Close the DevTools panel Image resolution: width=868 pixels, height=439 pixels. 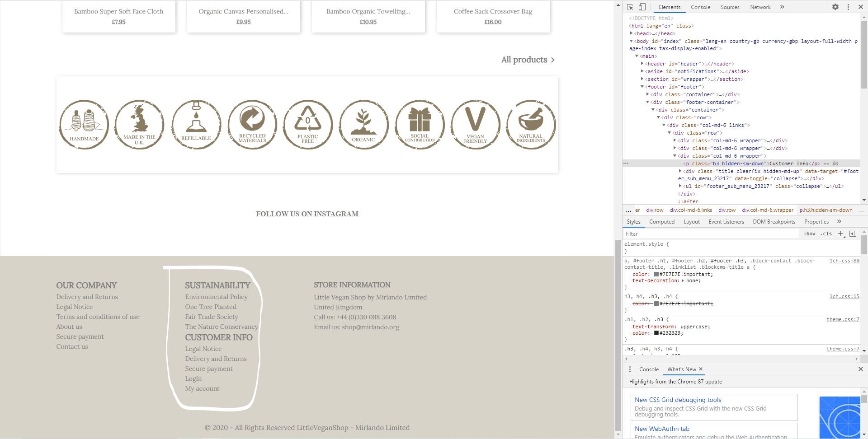click(861, 7)
